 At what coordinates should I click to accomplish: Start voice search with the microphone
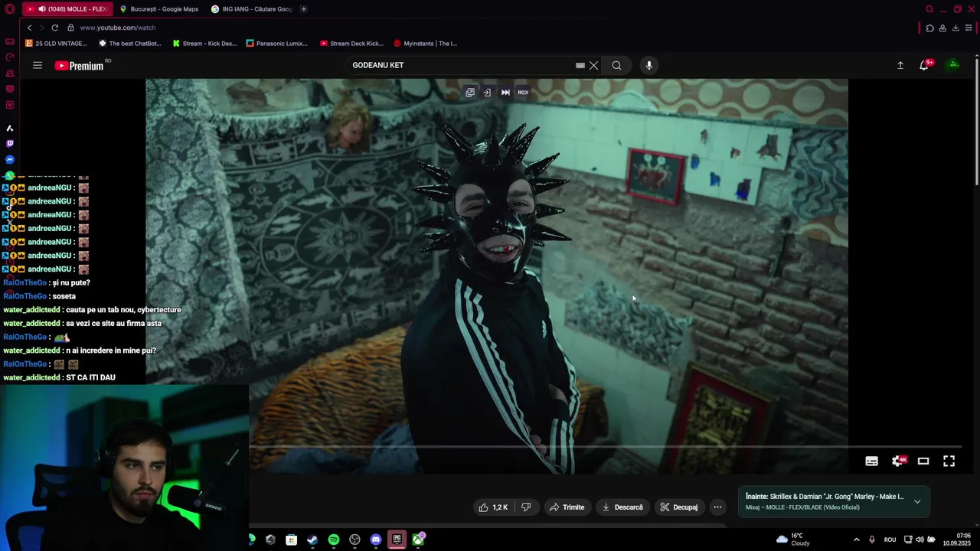click(x=648, y=65)
